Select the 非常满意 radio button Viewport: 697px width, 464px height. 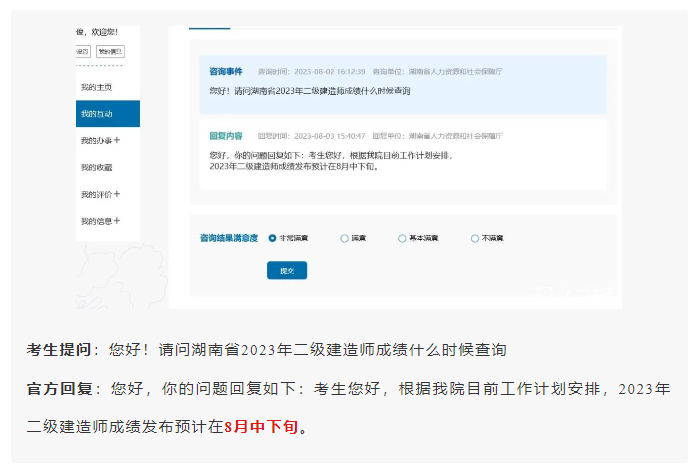click(272, 238)
